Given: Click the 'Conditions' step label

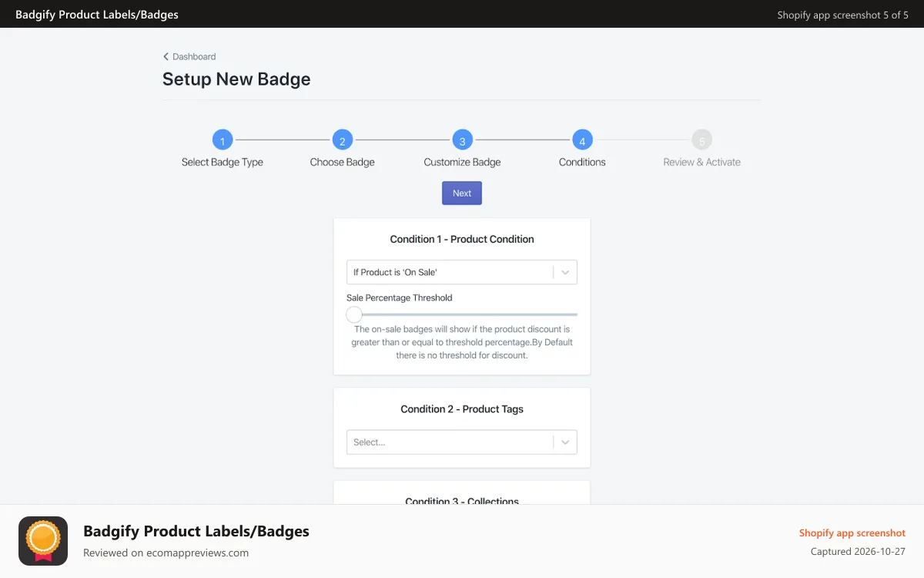Looking at the screenshot, I should point(582,162).
